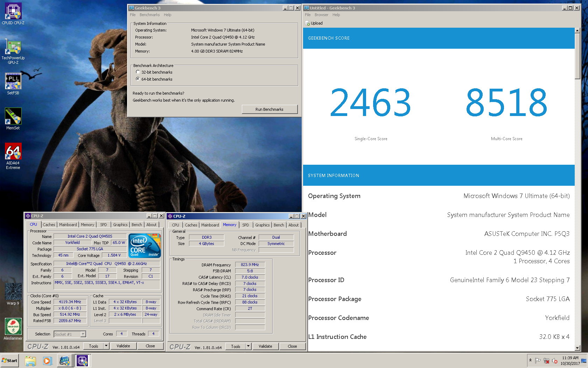Viewport: 588px width, 368px height.
Task: Open Bench tab in left CPU-Z window
Action: (x=137, y=225)
